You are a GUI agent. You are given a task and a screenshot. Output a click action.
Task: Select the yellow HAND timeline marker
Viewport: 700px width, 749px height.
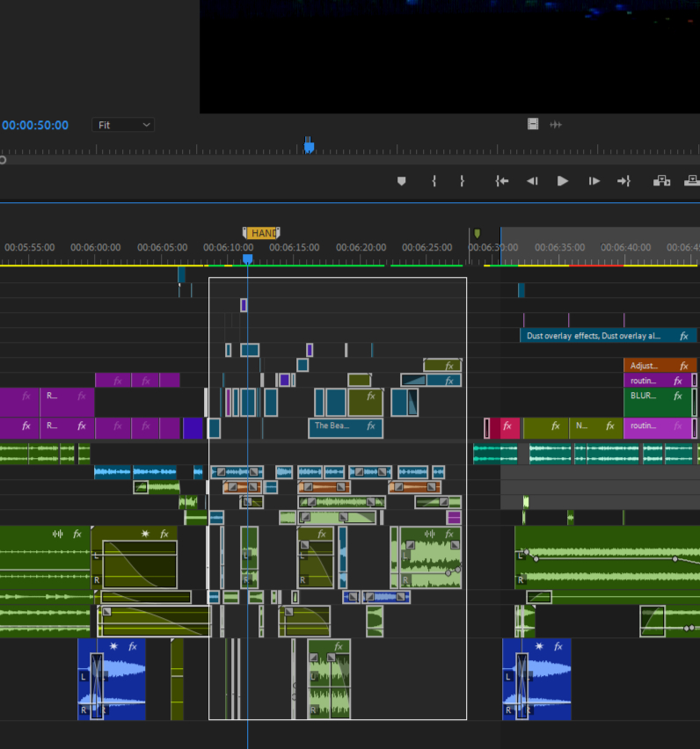(261, 233)
